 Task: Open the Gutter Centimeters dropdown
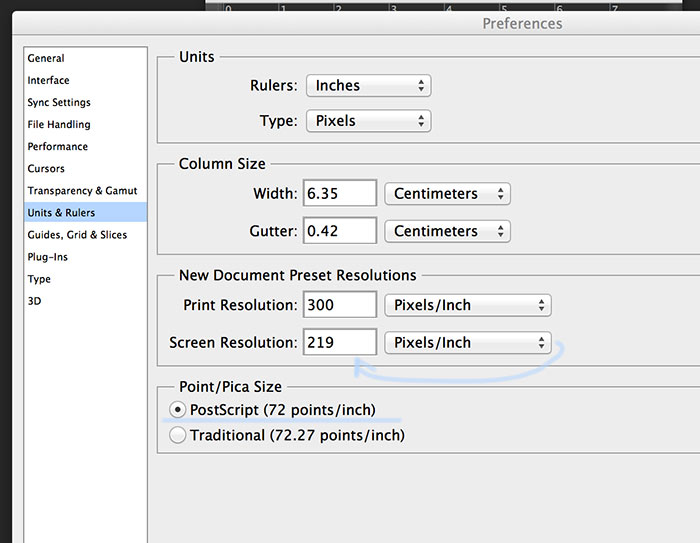(x=447, y=231)
